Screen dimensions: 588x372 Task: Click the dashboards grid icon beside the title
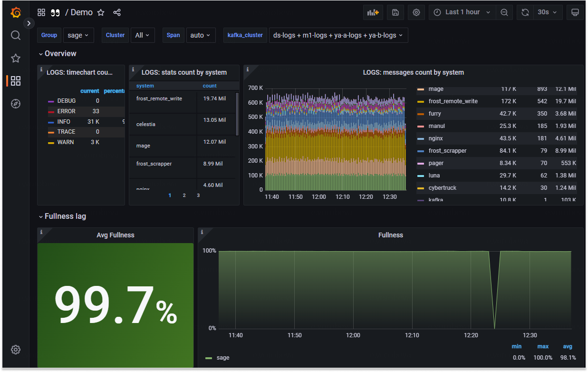tap(41, 12)
